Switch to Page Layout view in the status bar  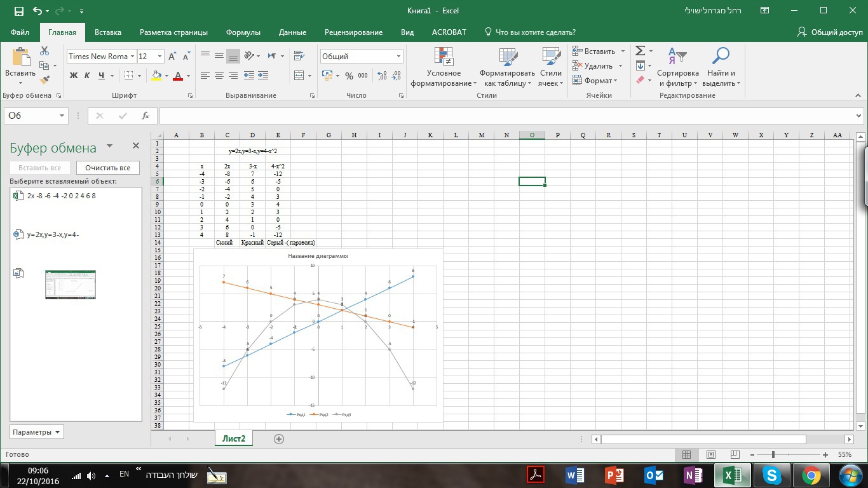pyautogui.click(x=711, y=455)
